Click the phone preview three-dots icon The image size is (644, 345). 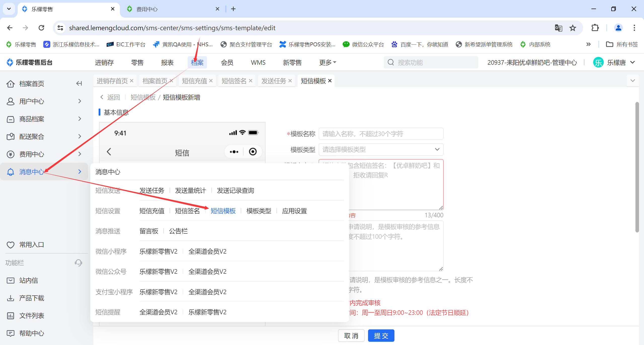[x=234, y=152]
